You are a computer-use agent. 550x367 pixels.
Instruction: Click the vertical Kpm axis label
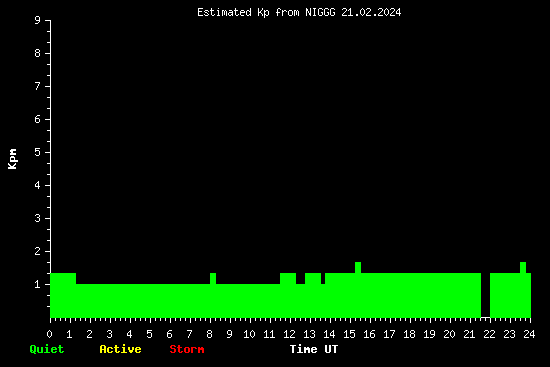click(13, 159)
